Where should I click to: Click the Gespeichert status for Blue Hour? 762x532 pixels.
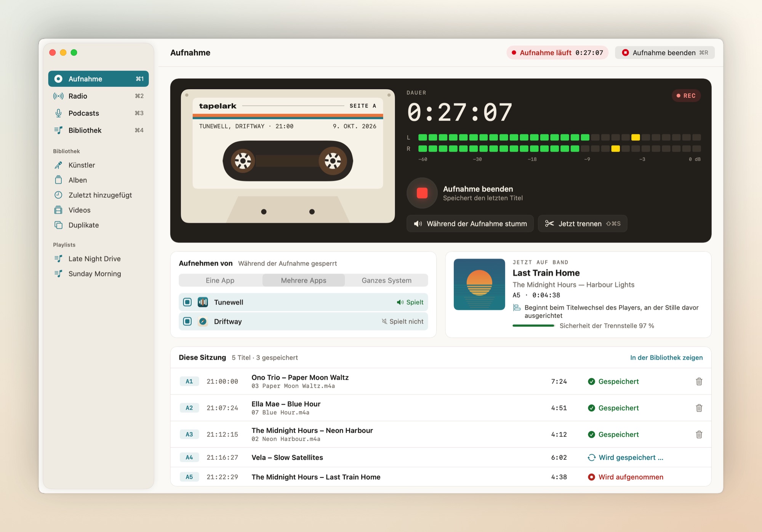pyautogui.click(x=613, y=408)
